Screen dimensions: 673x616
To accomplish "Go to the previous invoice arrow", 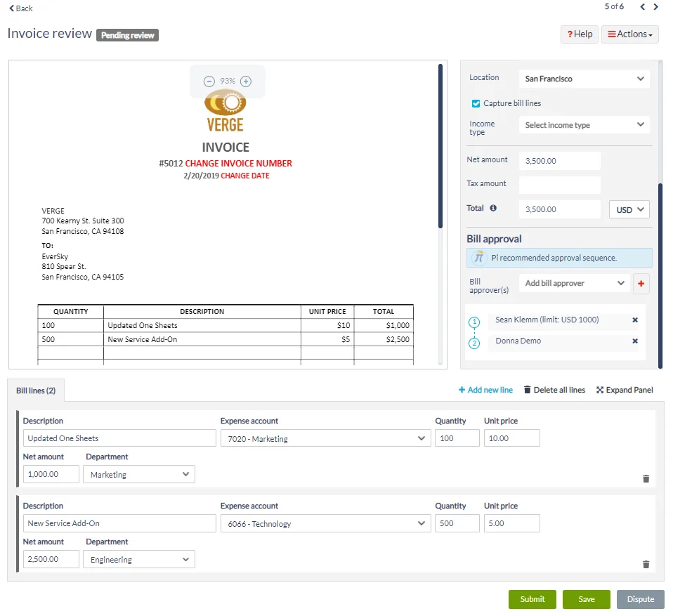I will click(642, 7).
